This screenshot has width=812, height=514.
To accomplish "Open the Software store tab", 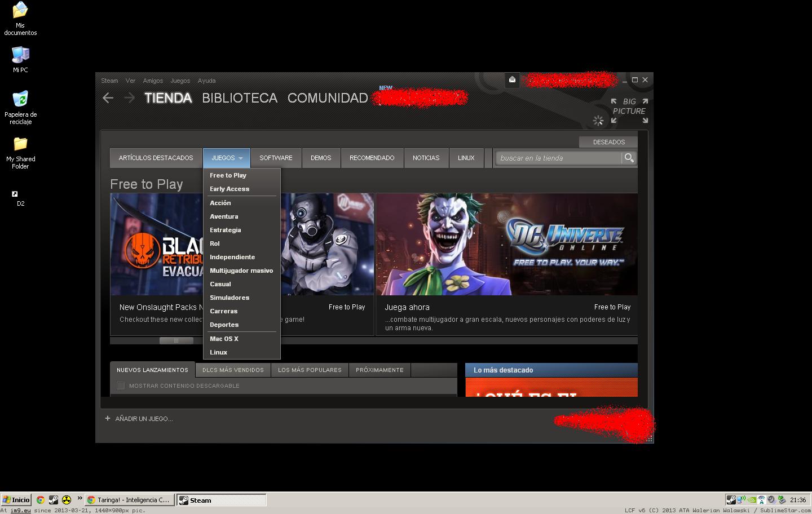I will [276, 158].
